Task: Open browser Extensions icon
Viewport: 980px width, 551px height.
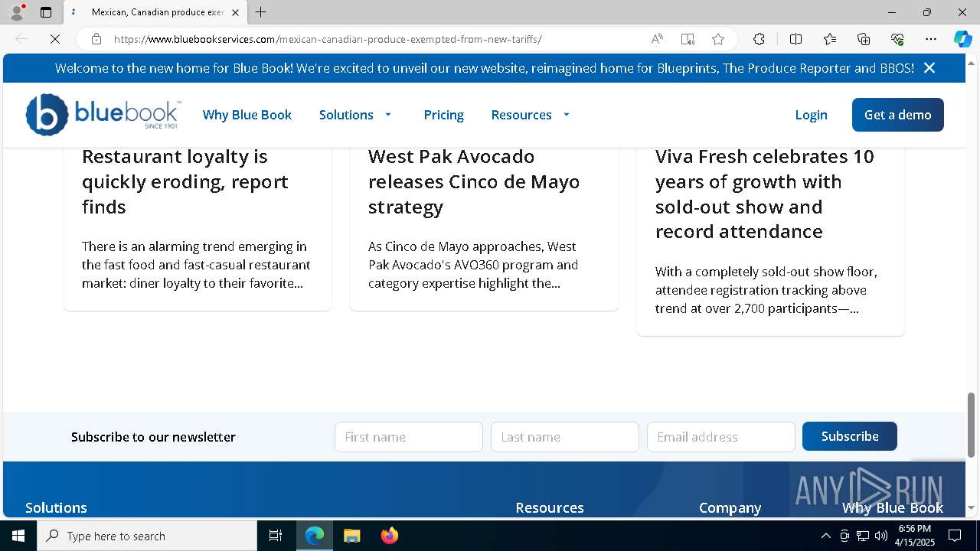Action: point(759,39)
